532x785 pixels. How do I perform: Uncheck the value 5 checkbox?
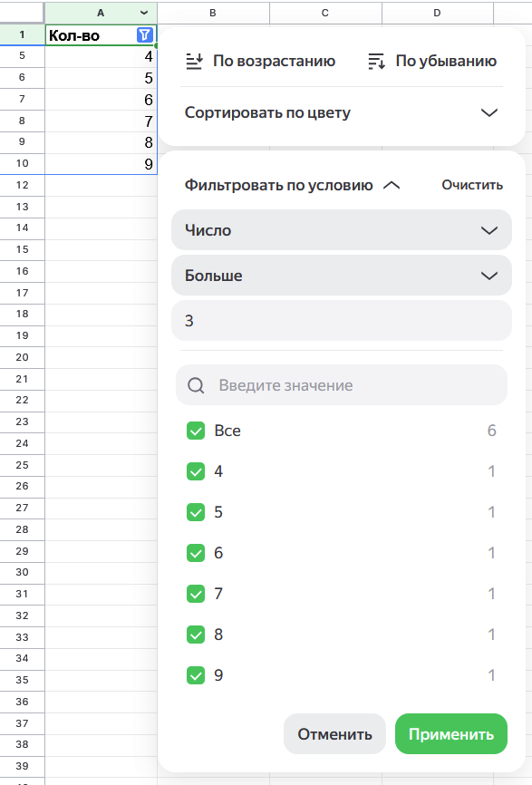[196, 512]
